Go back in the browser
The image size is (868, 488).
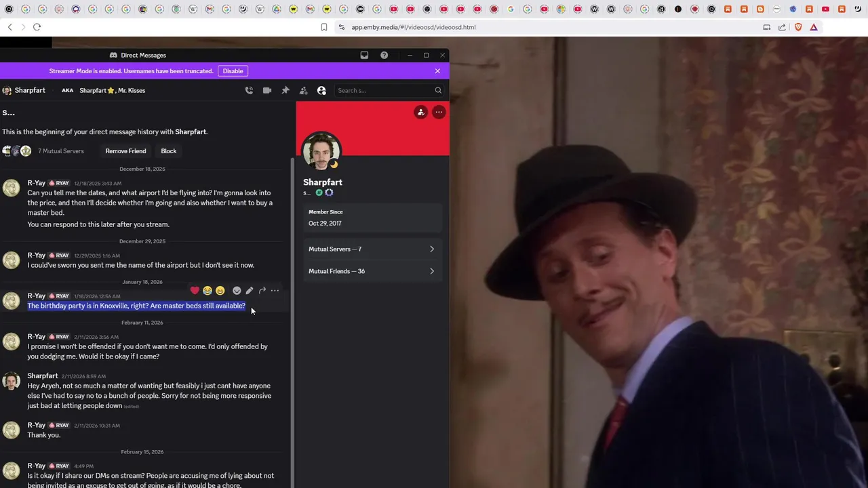[9, 27]
